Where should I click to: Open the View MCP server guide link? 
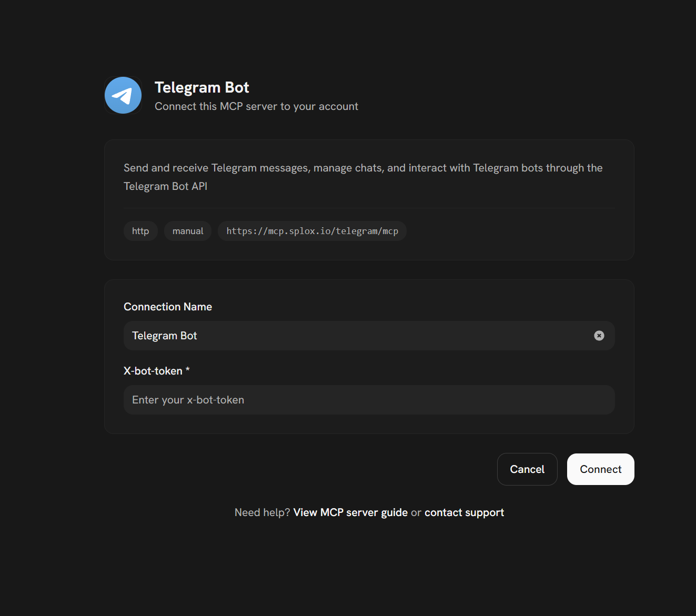pos(350,512)
